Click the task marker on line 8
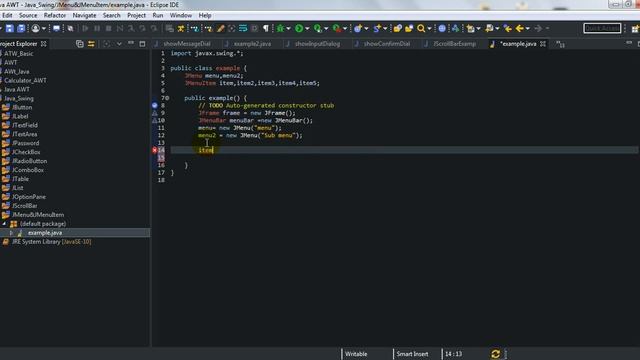This screenshot has height=360, width=640. [155, 105]
